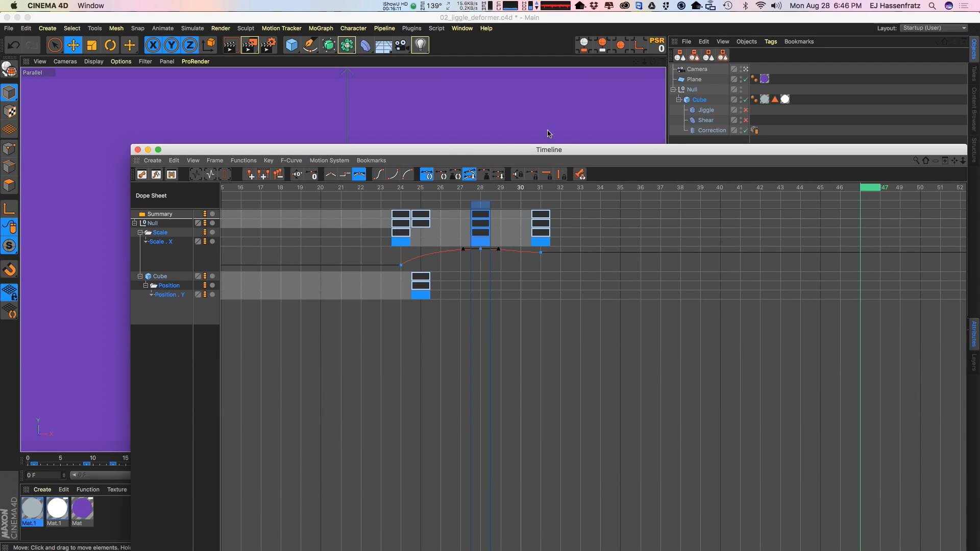The width and height of the screenshot is (980, 551).
Task: Enable the Jiggle deformer red X
Action: 746,110
